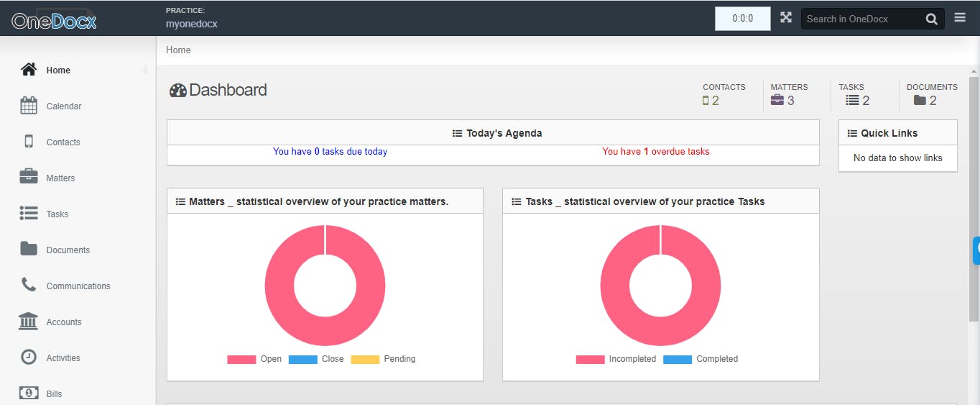Viewport: 980px width, 405px height.
Task: Click the Search in OneDocx field
Action: pos(862,19)
